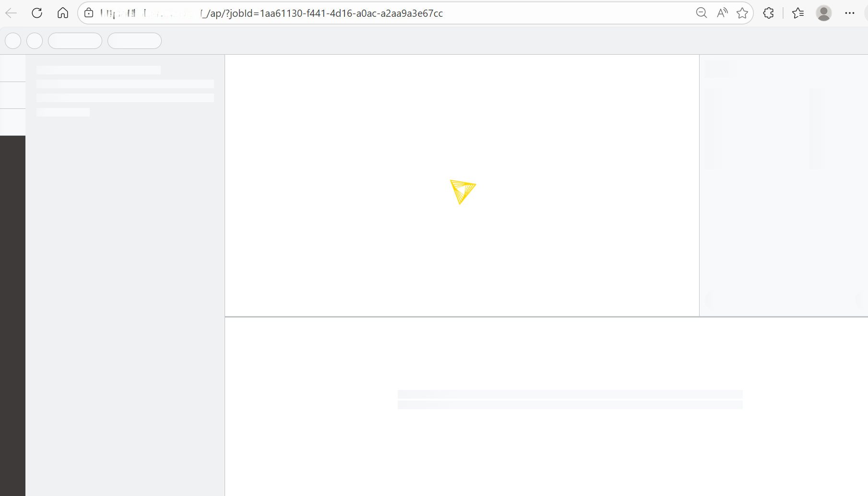Go to the browser home page

[63, 13]
